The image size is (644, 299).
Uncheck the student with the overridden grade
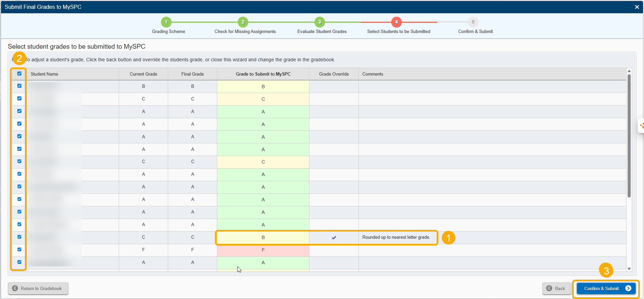(19, 237)
